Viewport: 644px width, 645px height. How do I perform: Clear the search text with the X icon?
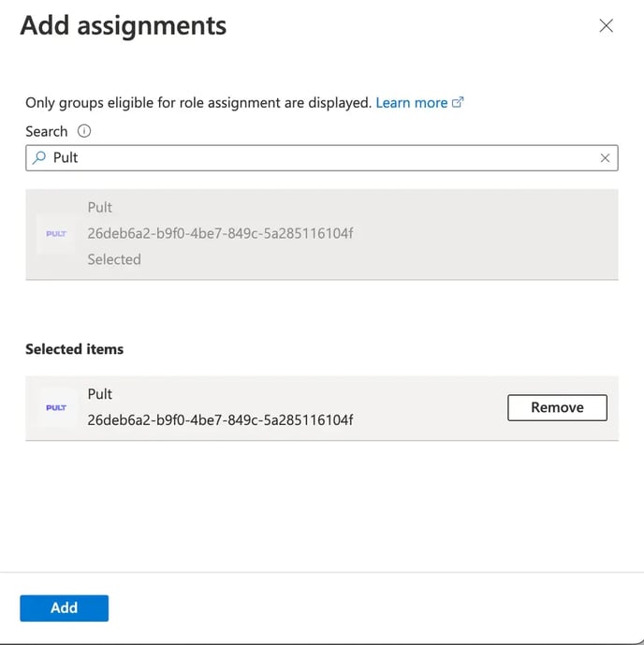point(605,158)
